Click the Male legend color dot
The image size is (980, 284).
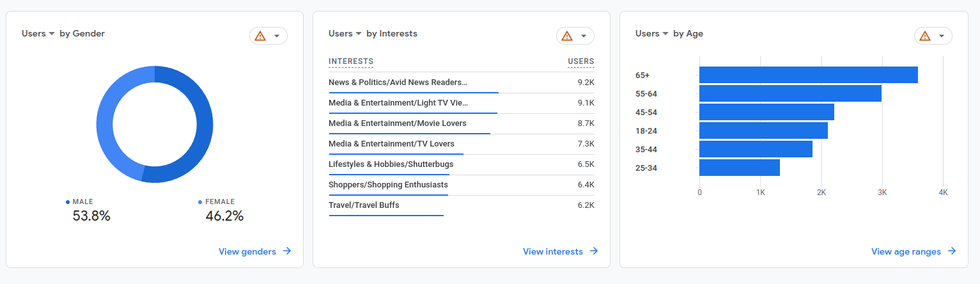(68, 202)
